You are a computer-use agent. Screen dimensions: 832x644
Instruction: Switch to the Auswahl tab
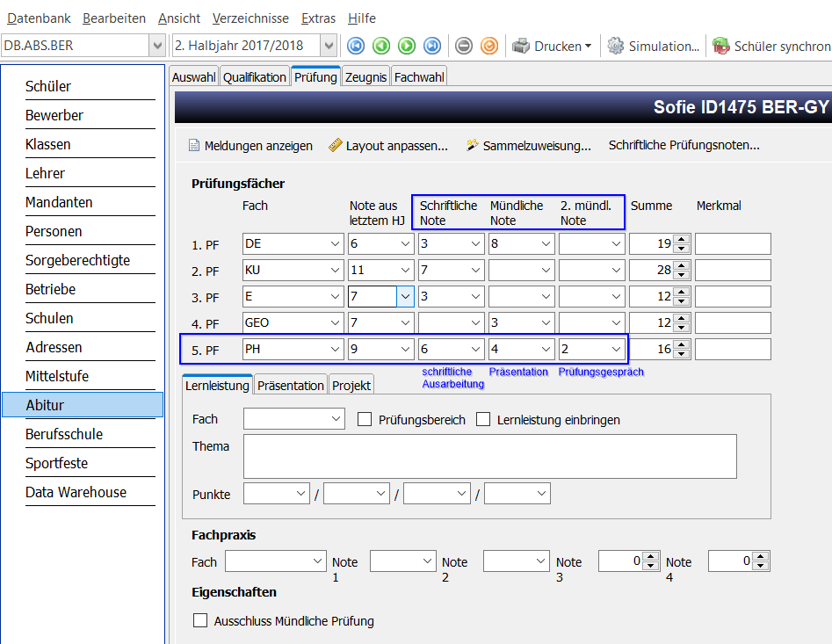[x=193, y=77]
